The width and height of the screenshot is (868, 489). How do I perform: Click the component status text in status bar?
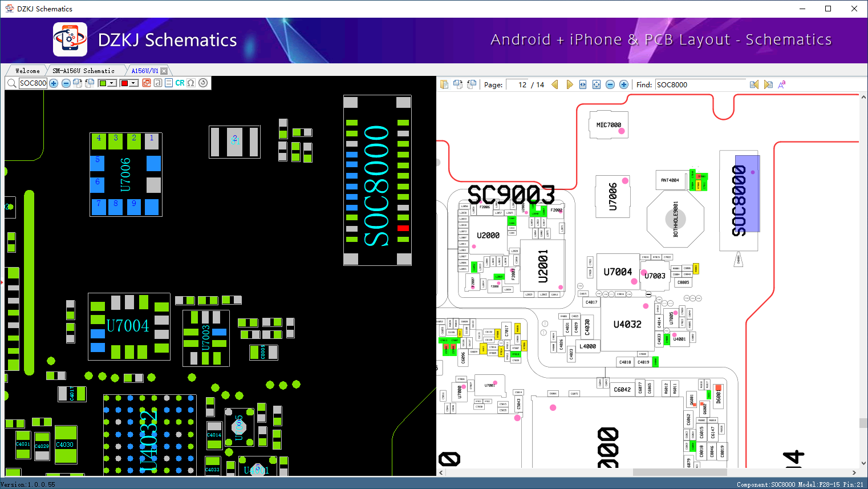tap(800, 484)
